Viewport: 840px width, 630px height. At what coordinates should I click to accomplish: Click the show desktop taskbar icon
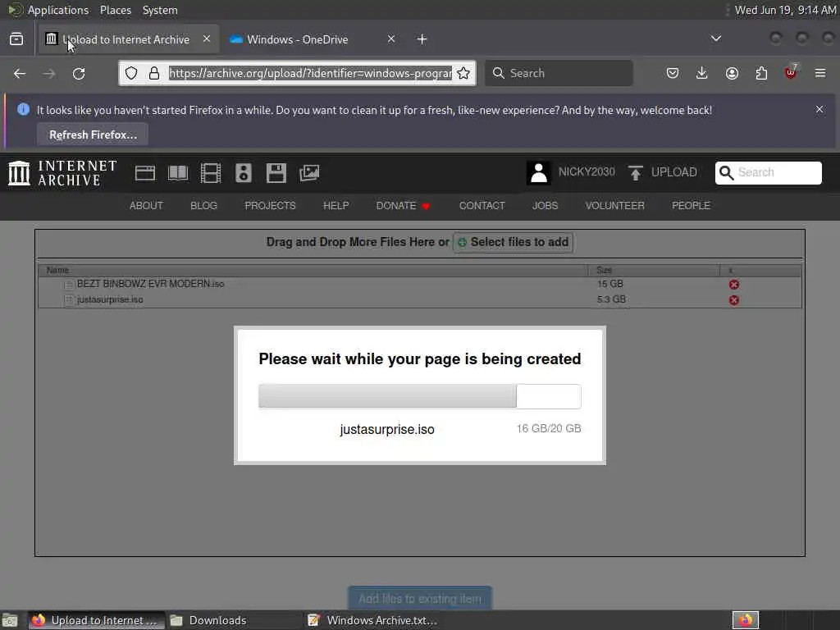[x=10, y=620]
